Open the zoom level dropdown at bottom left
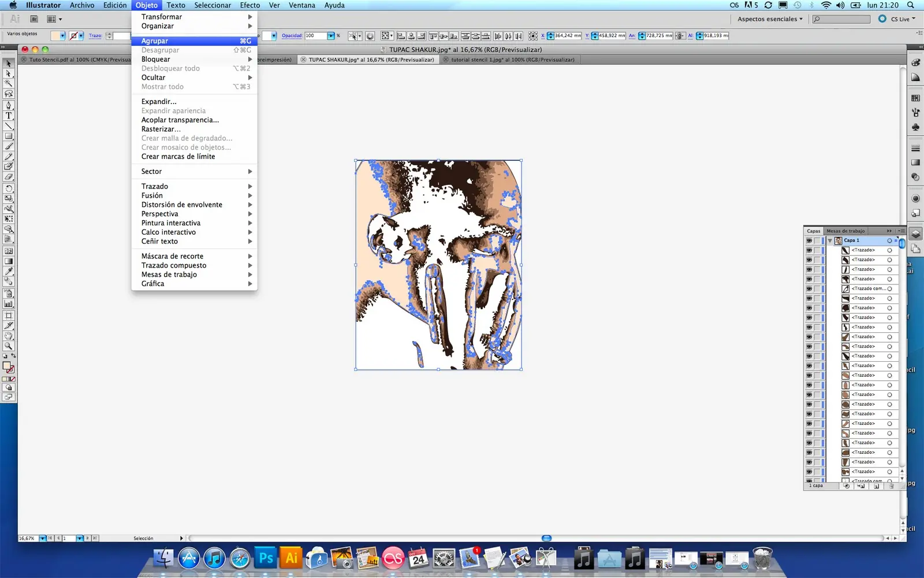 (x=43, y=538)
